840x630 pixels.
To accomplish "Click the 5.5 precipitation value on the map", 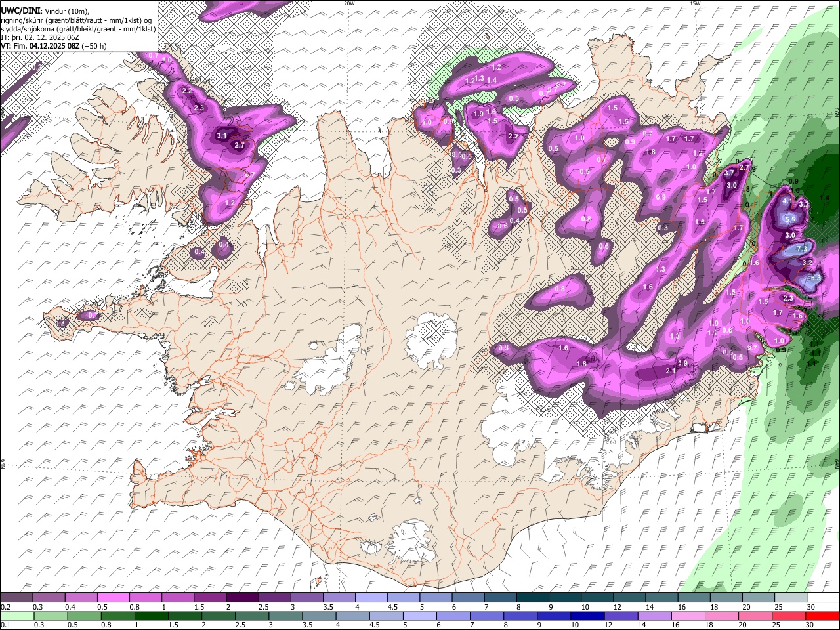I will click(x=790, y=219).
